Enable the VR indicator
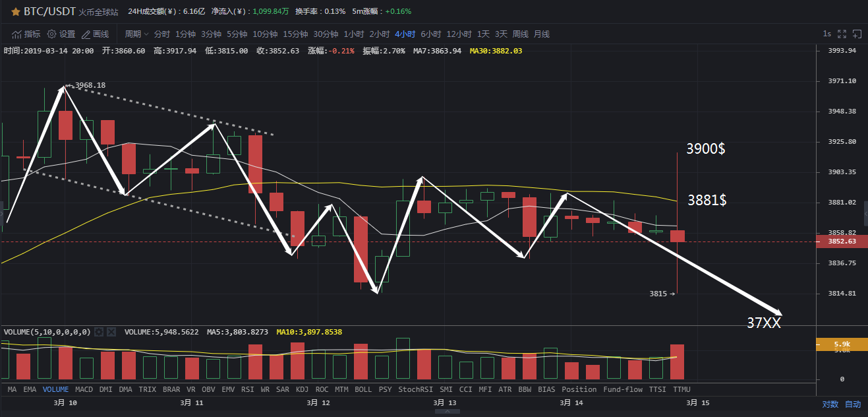868x417 pixels. 191,389
